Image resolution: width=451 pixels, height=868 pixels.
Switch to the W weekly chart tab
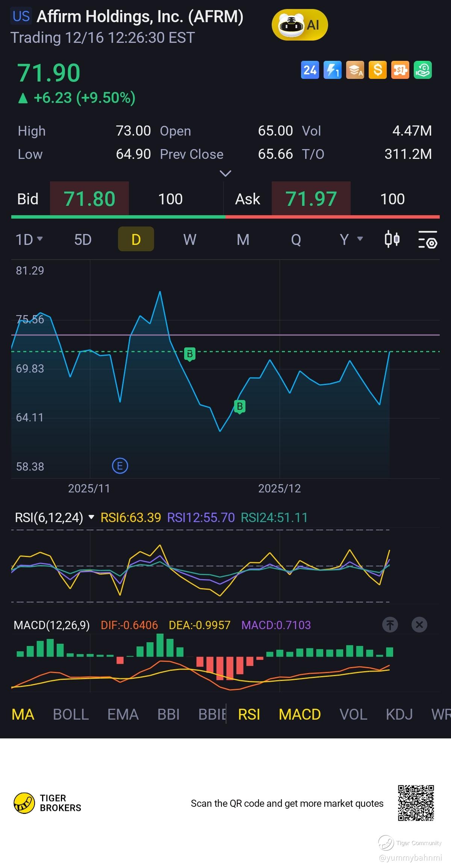pyautogui.click(x=189, y=239)
